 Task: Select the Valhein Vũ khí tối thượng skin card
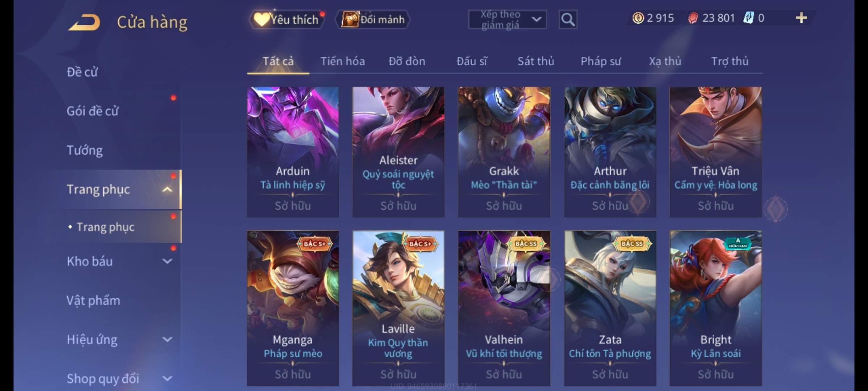[504, 308]
